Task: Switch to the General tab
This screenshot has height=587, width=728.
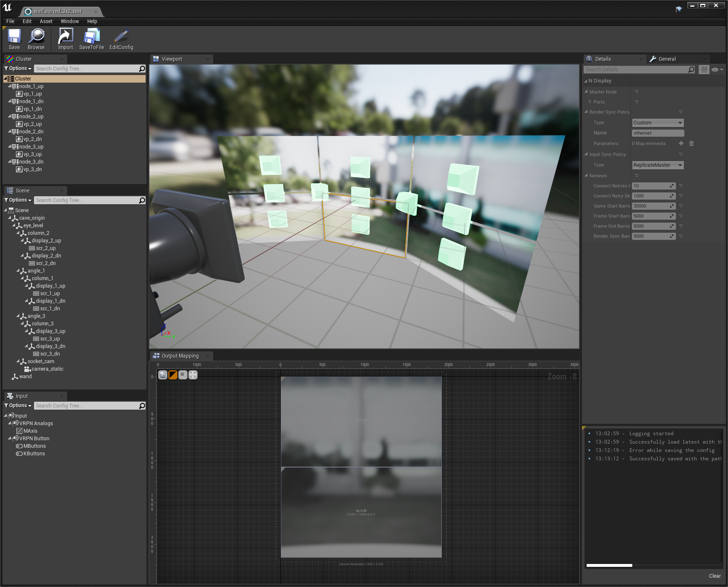Action: point(667,59)
